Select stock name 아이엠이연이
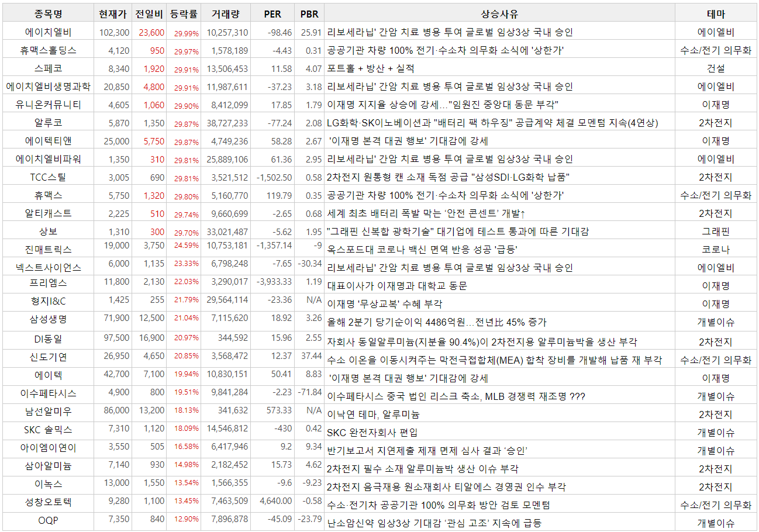Image resolution: width=759 pixels, height=532 pixels. 48,447
